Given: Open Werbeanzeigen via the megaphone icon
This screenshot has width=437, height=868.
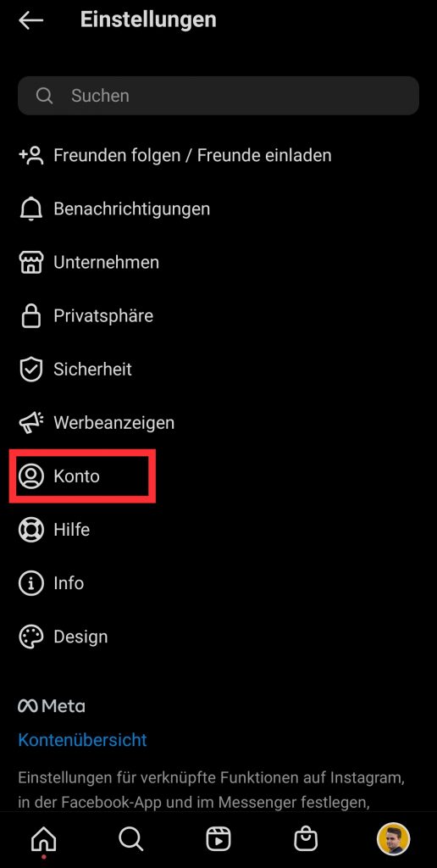Looking at the screenshot, I should (x=31, y=423).
